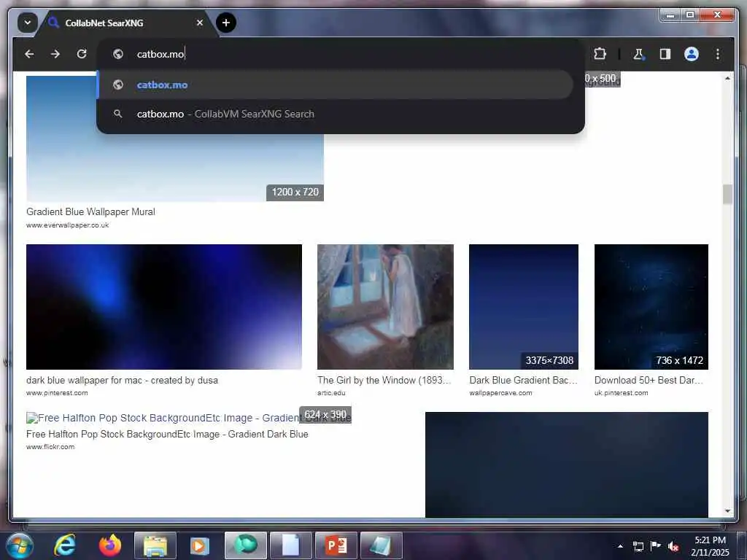Open Windows Media Player from the taskbar

pyautogui.click(x=200, y=545)
